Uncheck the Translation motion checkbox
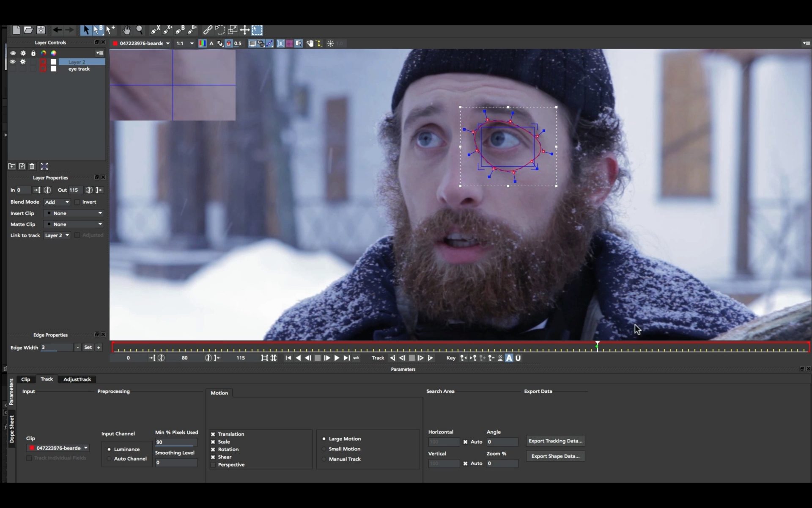The height and width of the screenshot is (508, 812). (x=213, y=434)
